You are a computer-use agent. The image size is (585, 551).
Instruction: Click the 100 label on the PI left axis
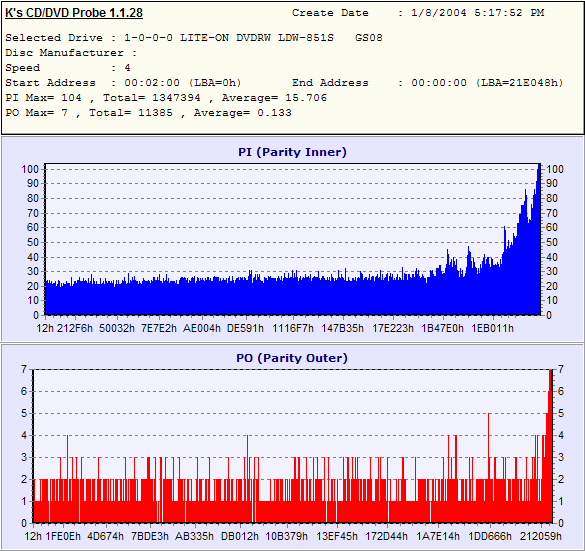click(30, 169)
